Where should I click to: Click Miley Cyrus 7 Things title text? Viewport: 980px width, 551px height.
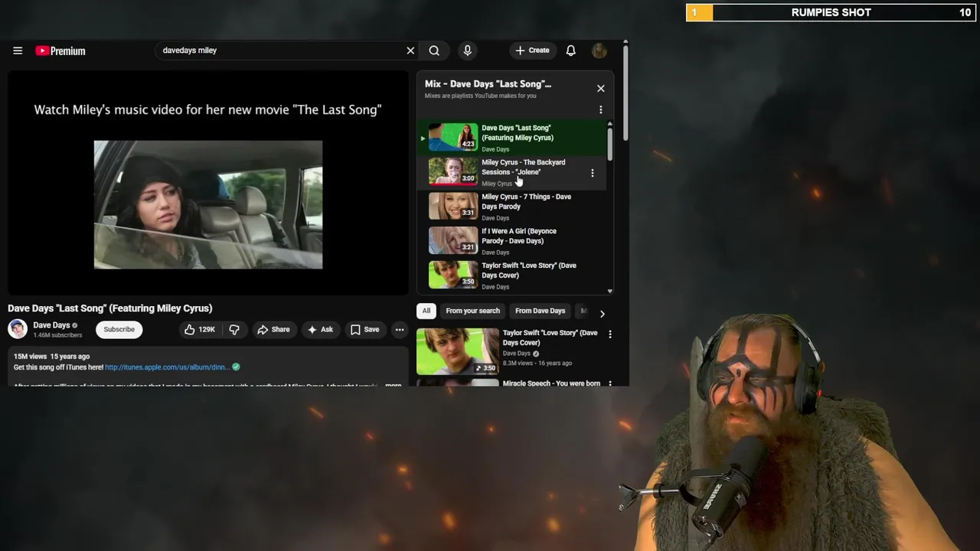(x=526, y=201)
